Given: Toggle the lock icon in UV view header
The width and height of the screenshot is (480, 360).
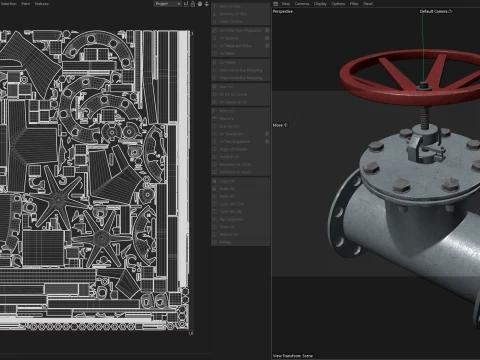Looking at the screenshot, I should (193, 4).
